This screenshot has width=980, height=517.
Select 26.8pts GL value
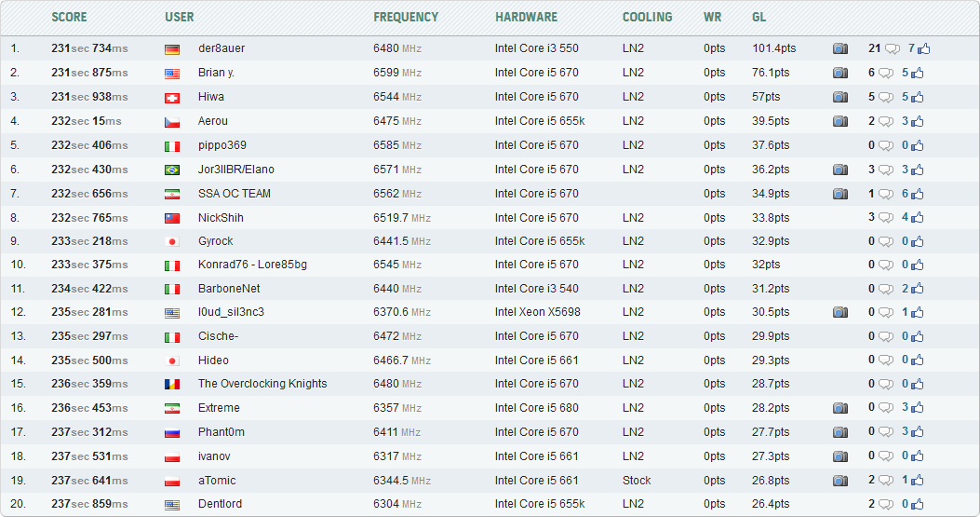point(771,480)
